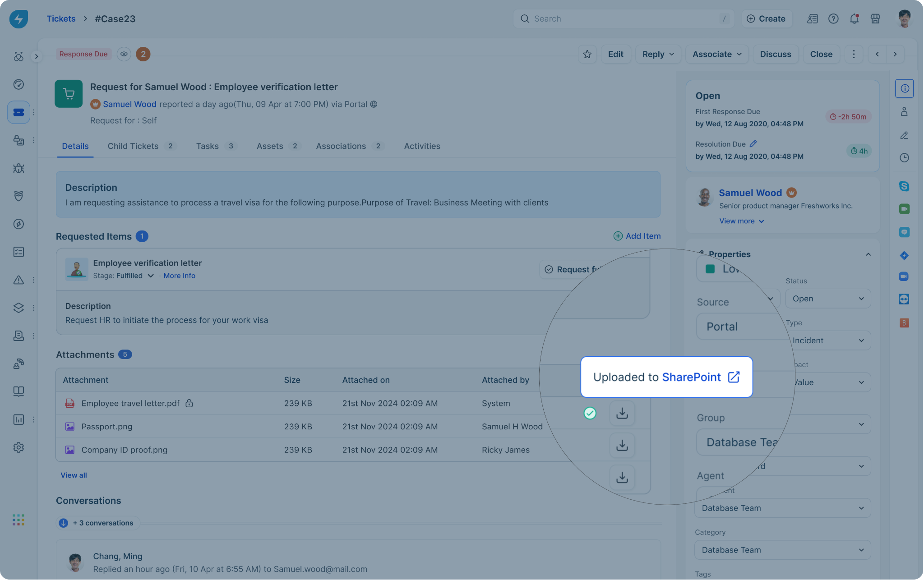Open the marketplace apps icon
Viewport: 924px width, 580px height.
[x=875, y=19]
